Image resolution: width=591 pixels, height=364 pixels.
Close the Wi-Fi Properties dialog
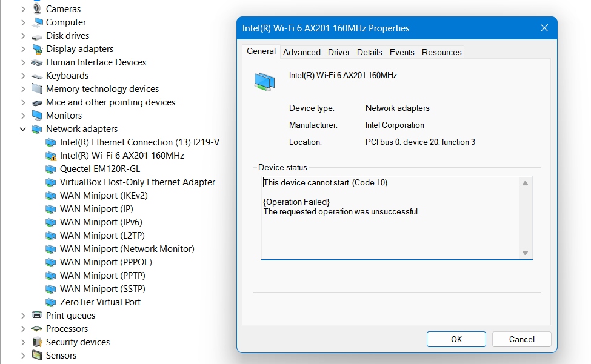544,28
